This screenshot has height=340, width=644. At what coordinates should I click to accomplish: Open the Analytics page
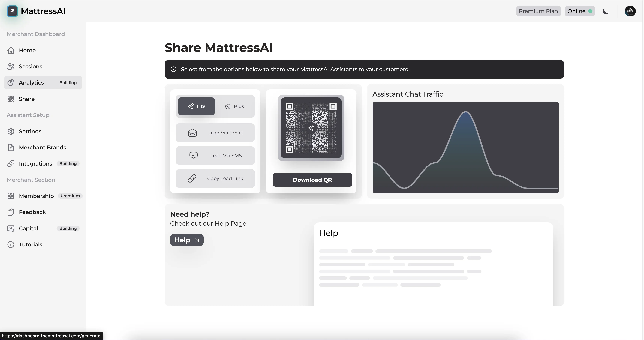(x=43, y=83)
